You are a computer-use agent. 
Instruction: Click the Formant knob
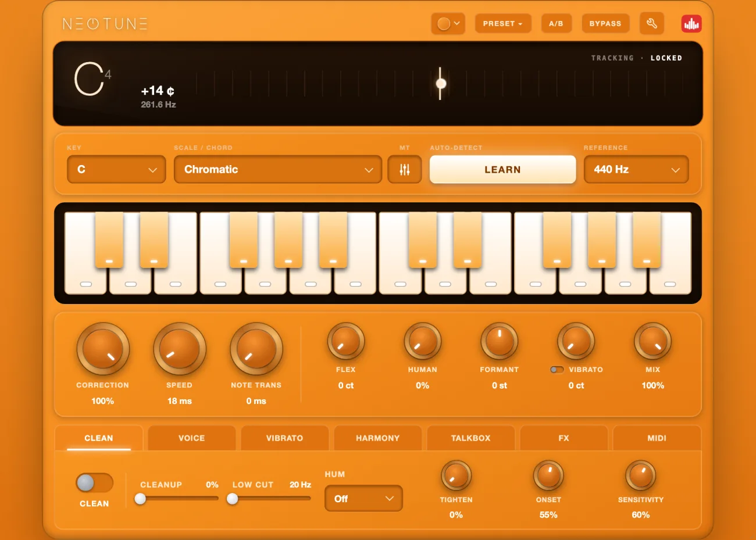(x=500, y=341)
